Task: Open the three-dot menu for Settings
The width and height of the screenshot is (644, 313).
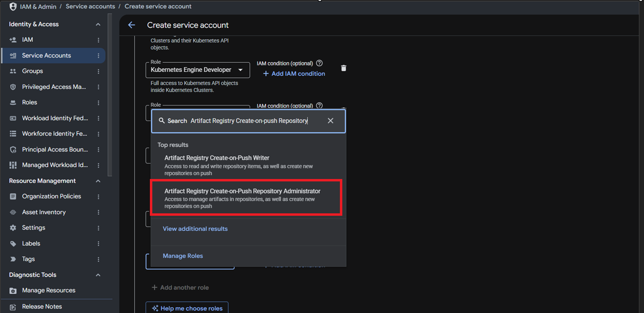Action: (99, 228)
